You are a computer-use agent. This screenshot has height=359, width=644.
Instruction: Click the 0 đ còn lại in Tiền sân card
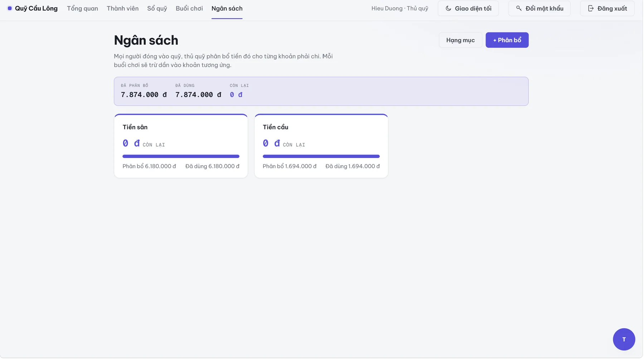(144, 144)
